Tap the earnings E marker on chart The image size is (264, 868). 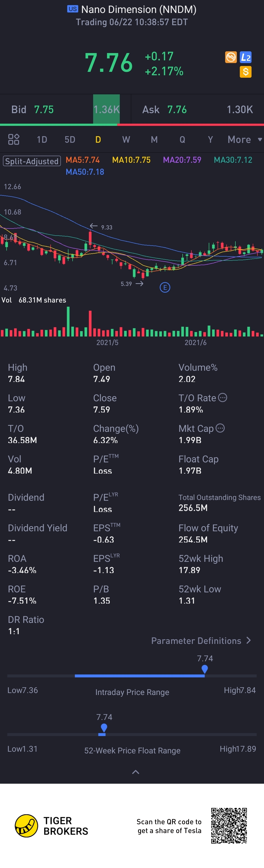[165, 287]
